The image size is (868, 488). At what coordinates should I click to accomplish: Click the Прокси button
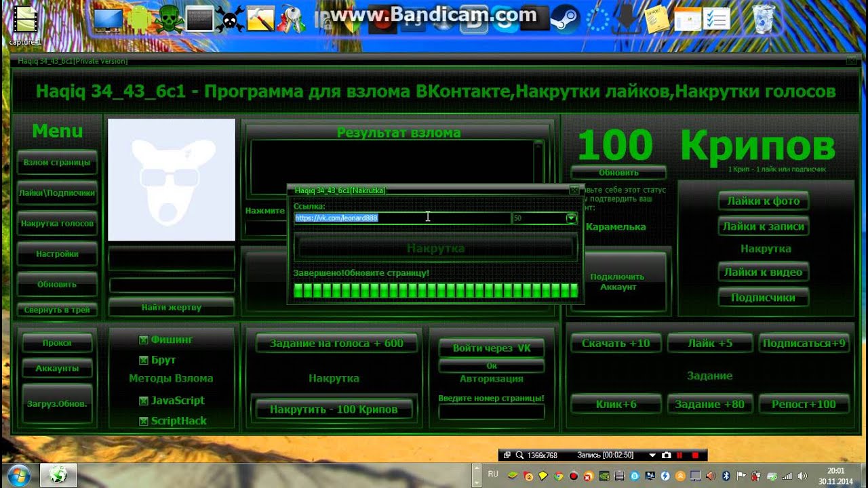(x=57, y=343)
